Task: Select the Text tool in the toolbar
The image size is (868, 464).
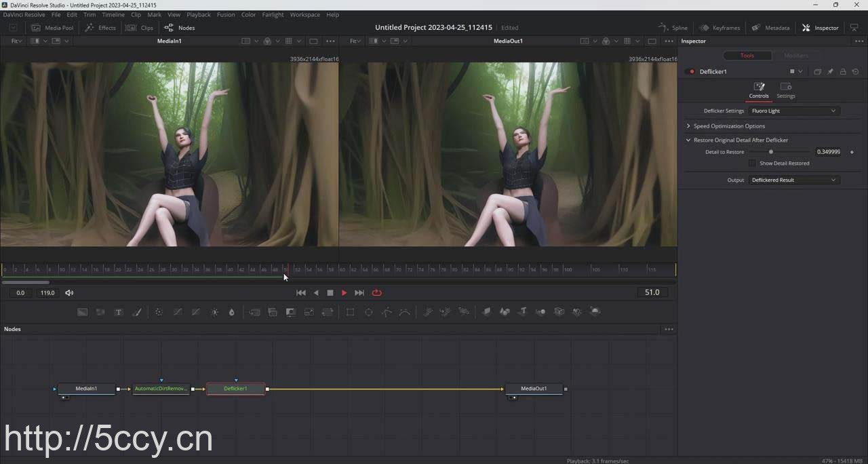Action: click(118, 312)
